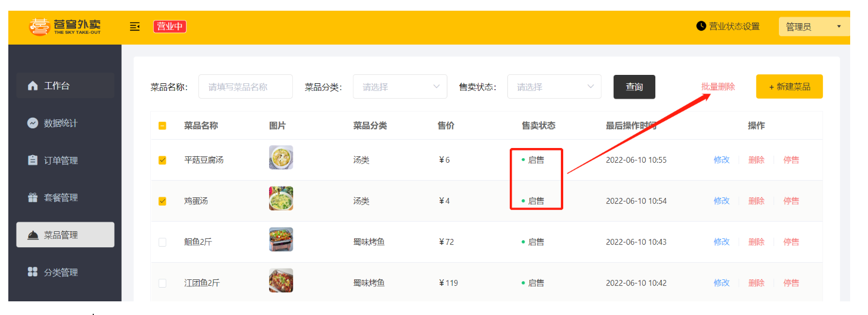Click the dish cloche icon beside 菜品管理
This screenshot has height=315, width=868.
pyautogui.click(x=33, y=235)
